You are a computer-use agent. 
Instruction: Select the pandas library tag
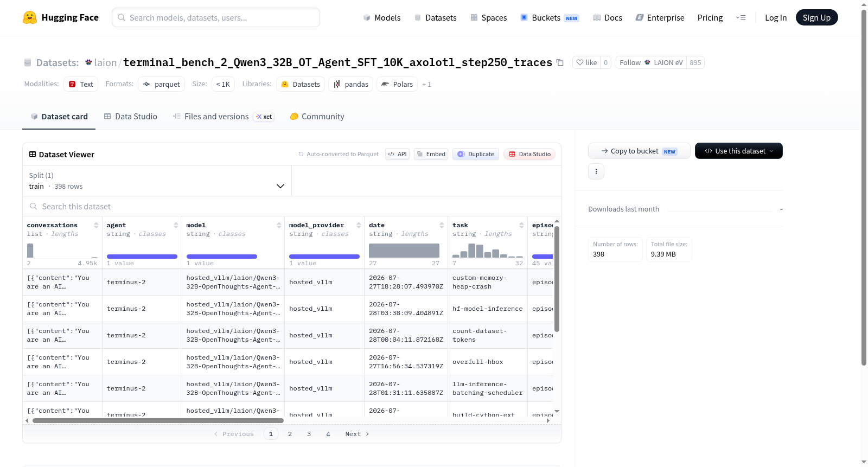[x=350, y=84]
